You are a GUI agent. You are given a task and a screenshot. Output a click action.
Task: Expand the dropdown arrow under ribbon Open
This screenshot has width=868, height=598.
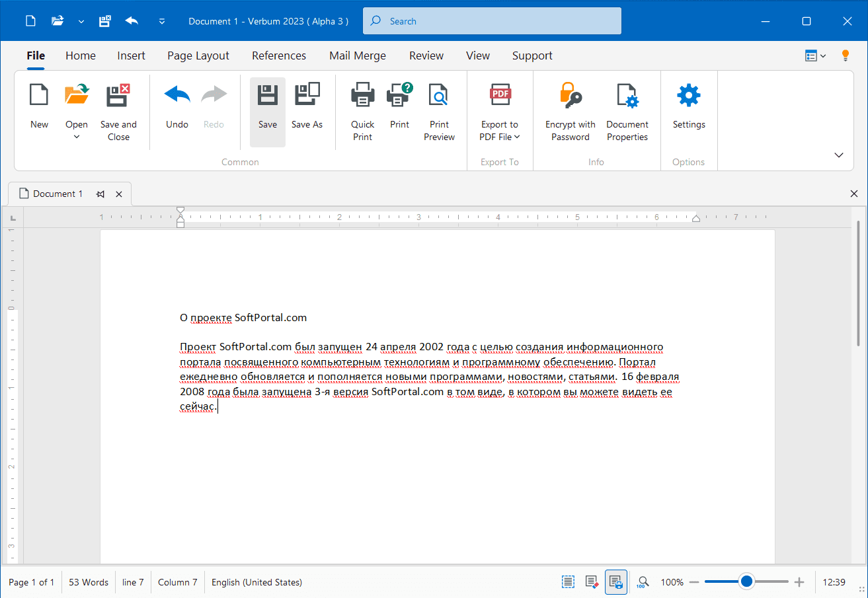77,137
